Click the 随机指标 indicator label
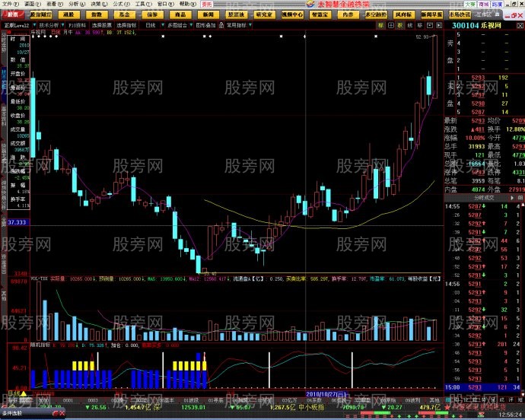 pyautogui.click(x=40, y=345)
